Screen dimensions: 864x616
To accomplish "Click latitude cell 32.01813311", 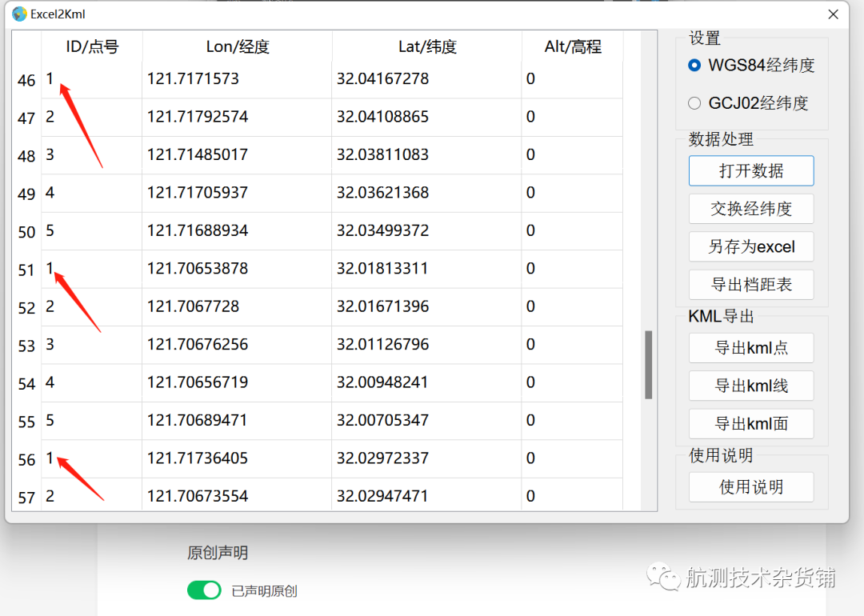I will pos(382,269).
